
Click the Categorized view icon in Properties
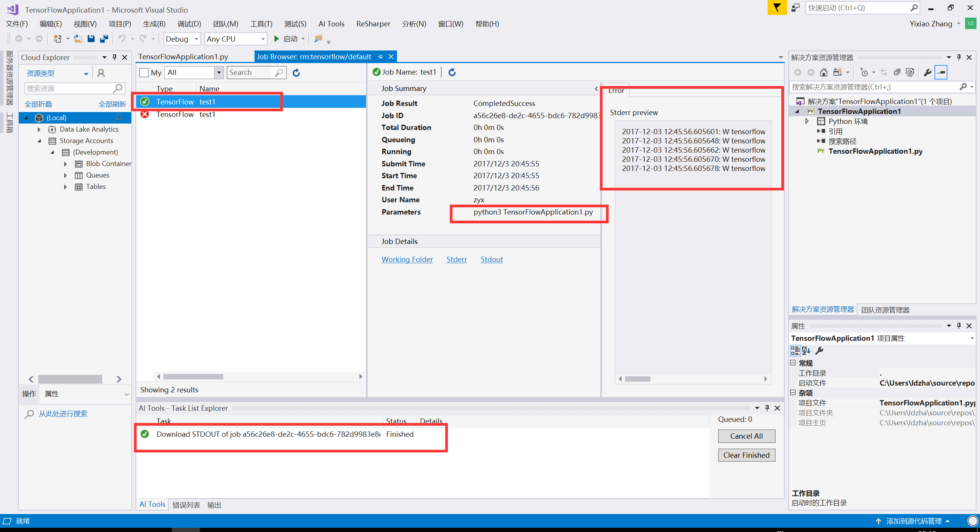(795, 350)
